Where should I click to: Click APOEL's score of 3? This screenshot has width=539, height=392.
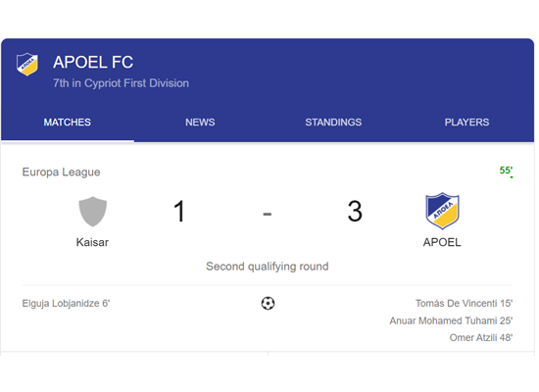(x=355, y=211)
